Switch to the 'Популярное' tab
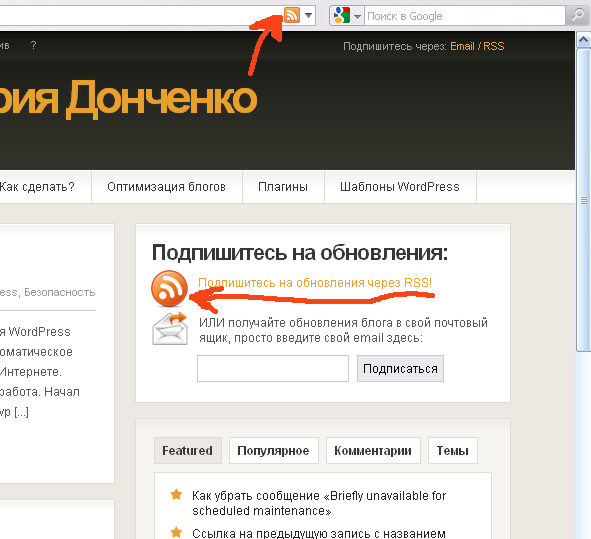Viewport: 591px width, 539px height. [273, 450]
